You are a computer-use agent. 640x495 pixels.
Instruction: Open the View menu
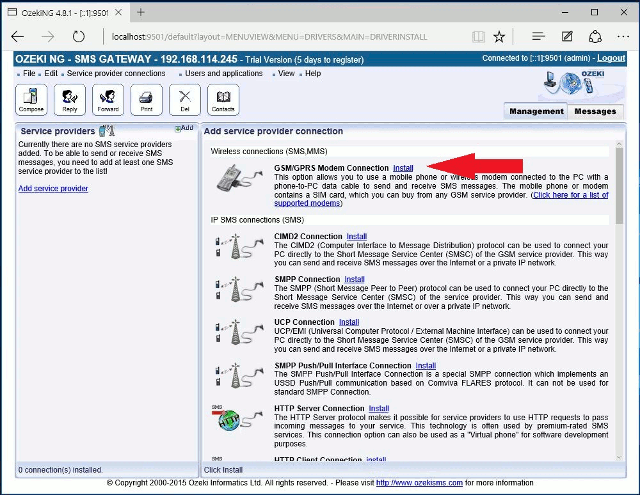coord(286,73)
